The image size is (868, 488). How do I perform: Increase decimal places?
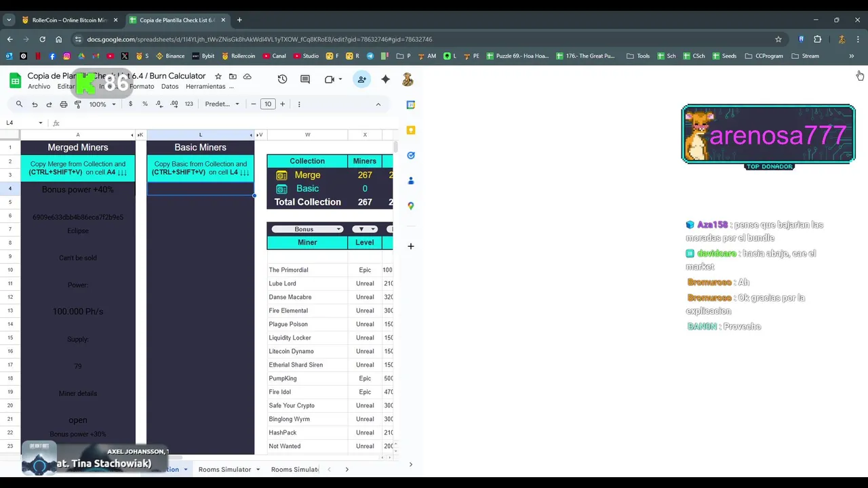pyautogui.click(x=174, y=104)
